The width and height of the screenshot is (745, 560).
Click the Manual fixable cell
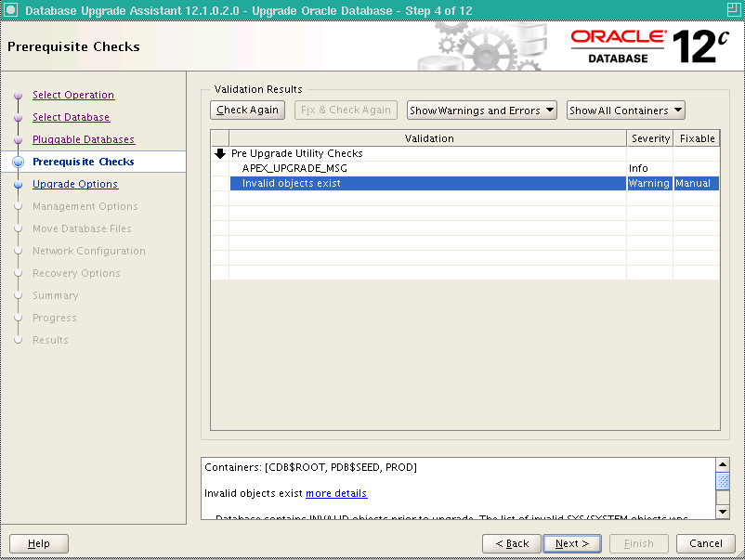[696, 183]
